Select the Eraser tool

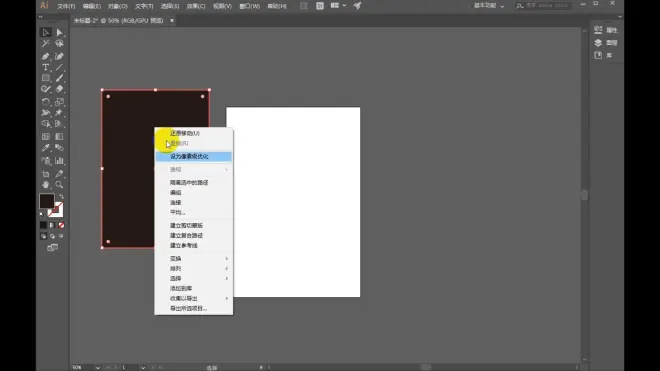click(59, 89)
